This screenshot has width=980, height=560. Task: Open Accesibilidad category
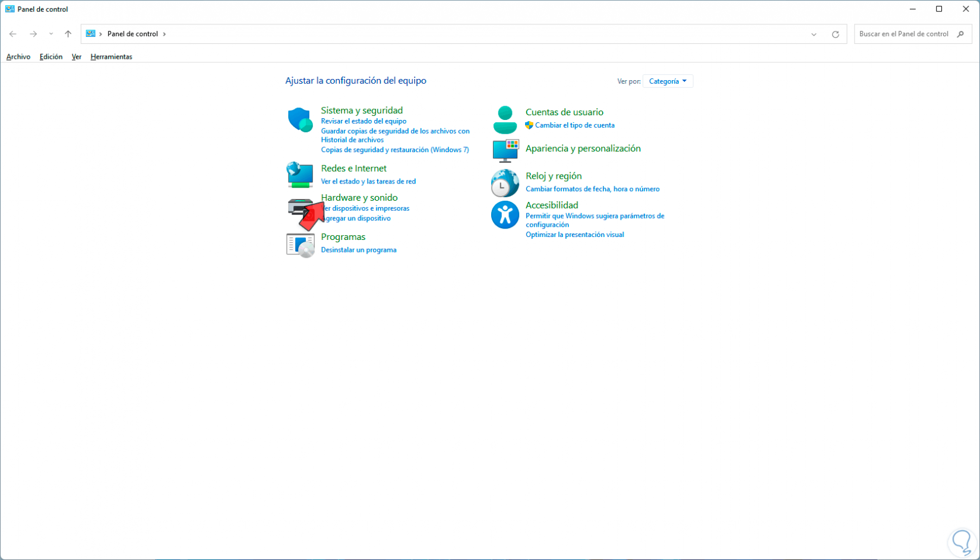pyautogui.click(x=552, y=205)
